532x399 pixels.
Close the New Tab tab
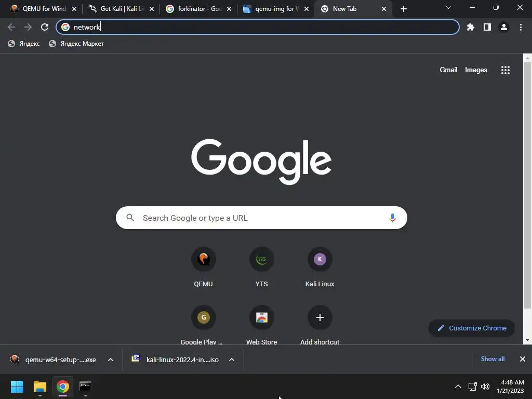(x=384, y=9)
